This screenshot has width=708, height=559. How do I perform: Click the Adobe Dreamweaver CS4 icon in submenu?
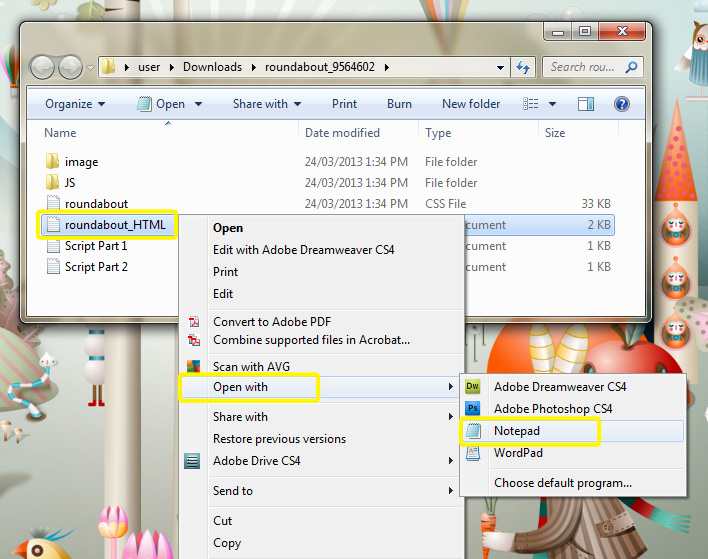(x=474, y=387)
